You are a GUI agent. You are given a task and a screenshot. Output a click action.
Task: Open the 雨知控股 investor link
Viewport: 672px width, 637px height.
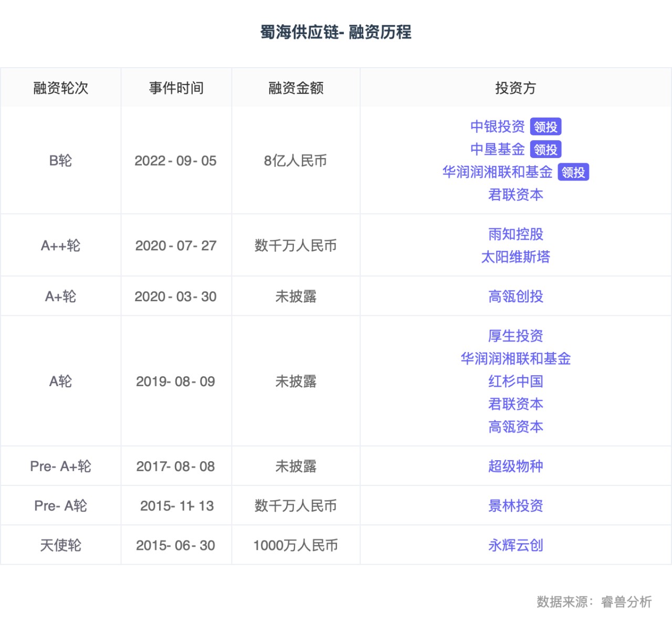pyautogui.click(x=516, y=234)
